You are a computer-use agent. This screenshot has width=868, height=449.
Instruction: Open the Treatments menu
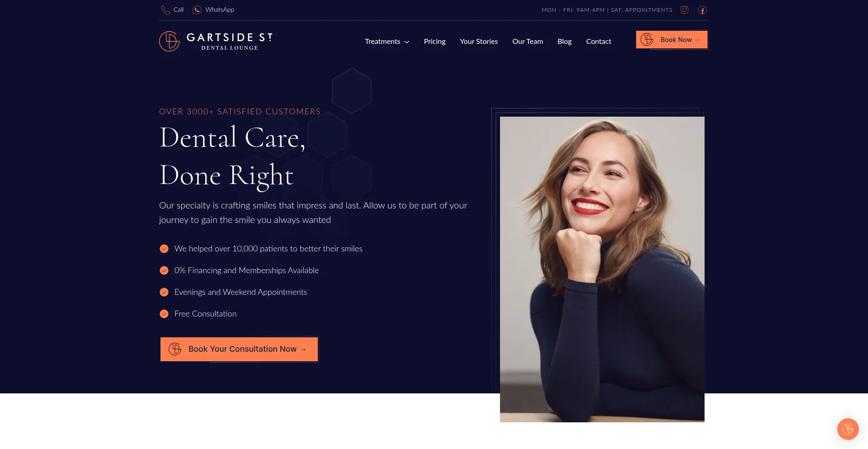382,42
